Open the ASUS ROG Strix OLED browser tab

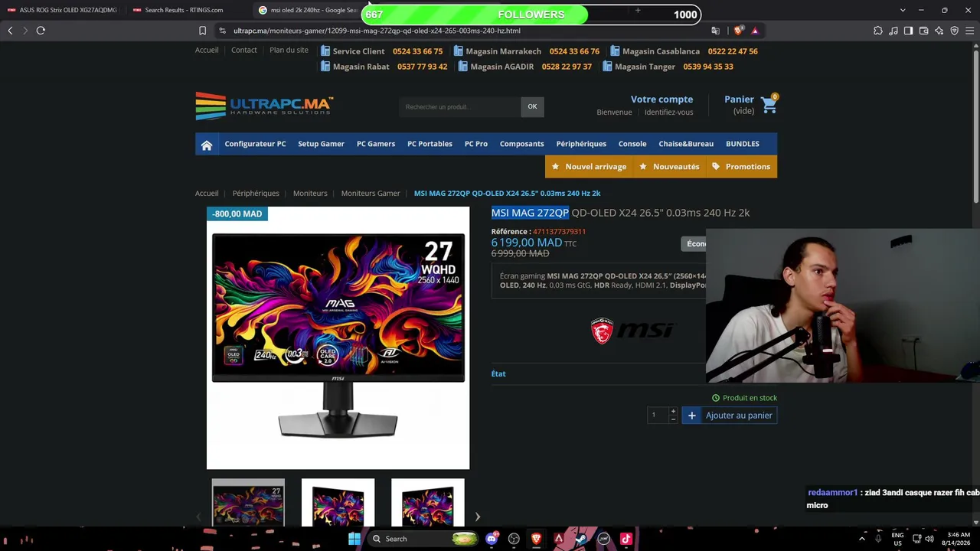tap(62, 10)
